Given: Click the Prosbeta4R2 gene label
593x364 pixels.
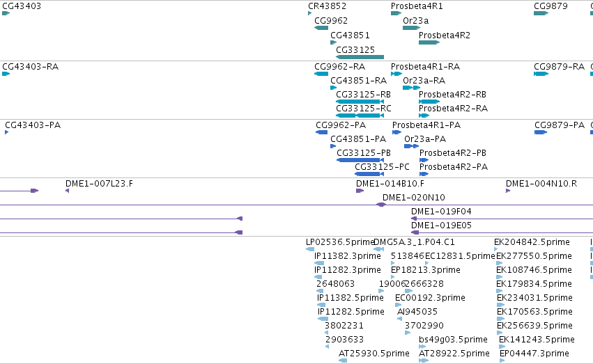Looking at the screenshot, I should [x=445, y=35].
